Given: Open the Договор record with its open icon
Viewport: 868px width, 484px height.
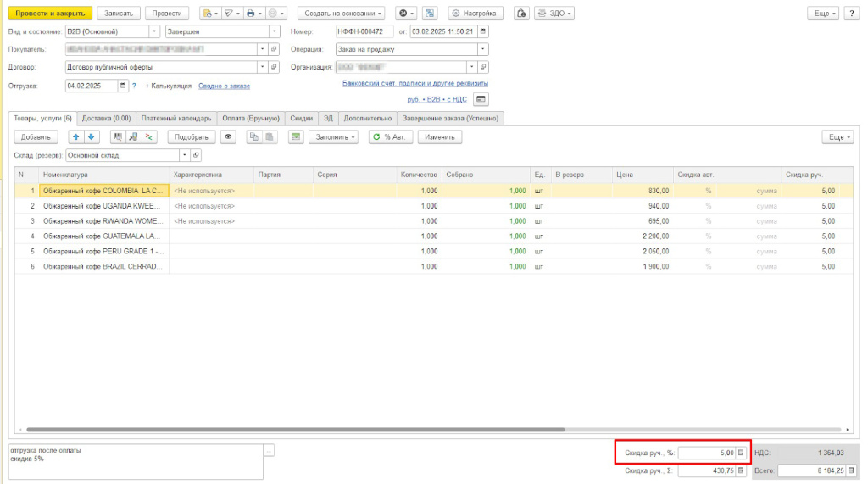Looking at the screenshot, I should [274, 67].
